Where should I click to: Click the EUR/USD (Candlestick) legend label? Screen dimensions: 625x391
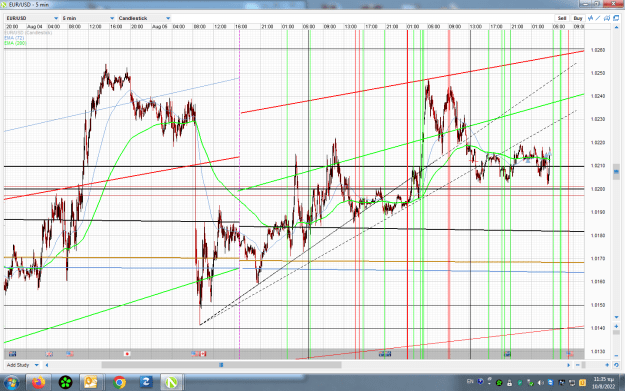pos(28,33)
